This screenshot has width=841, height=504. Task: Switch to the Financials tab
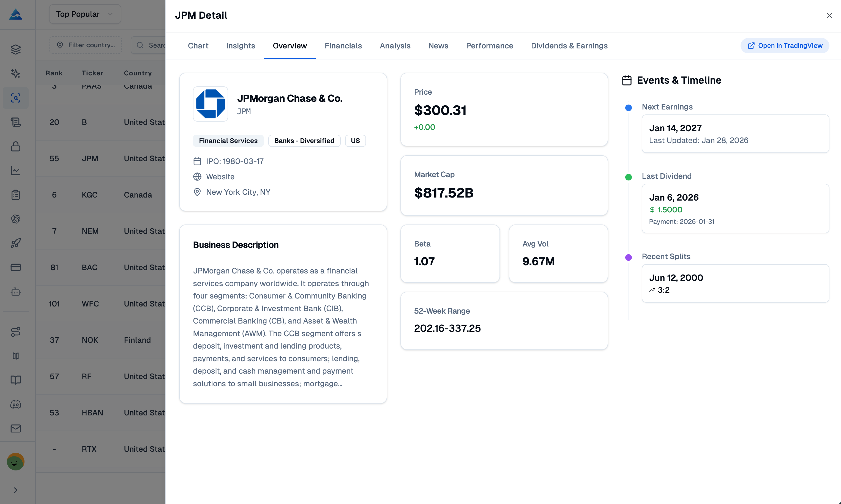click(343, 45)
